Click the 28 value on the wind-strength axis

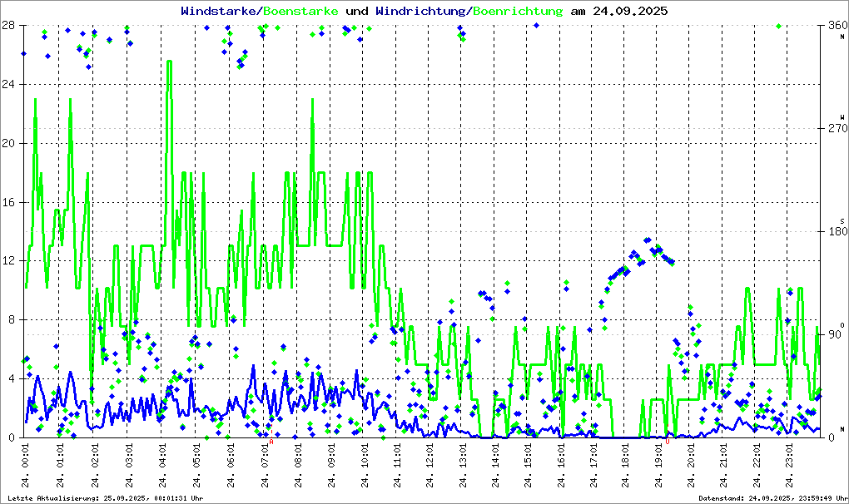point(7,25)
